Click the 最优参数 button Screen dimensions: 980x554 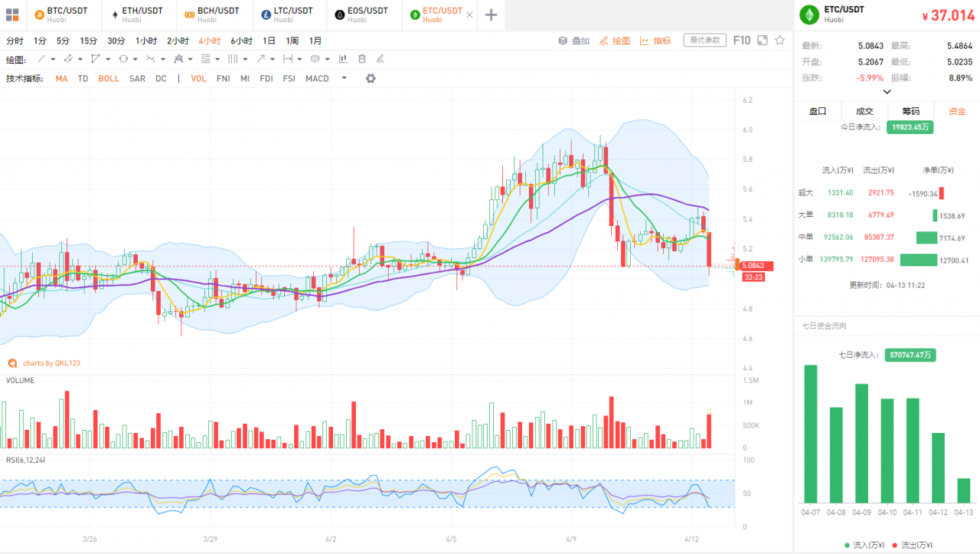point(705,41)
